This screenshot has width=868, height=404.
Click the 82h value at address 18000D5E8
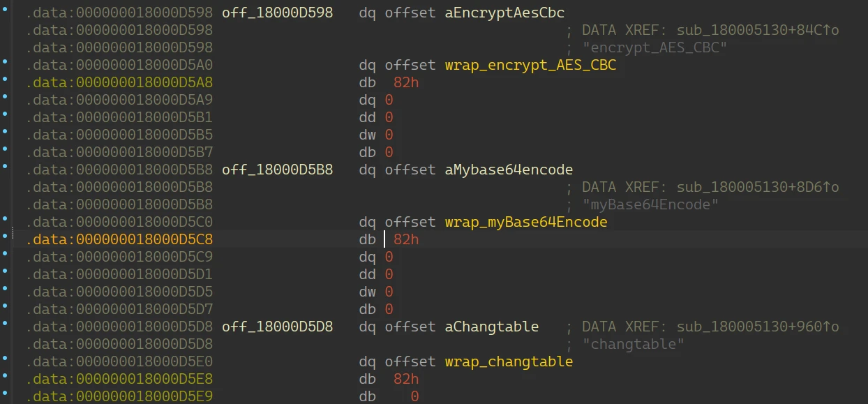tap(406, 379)
